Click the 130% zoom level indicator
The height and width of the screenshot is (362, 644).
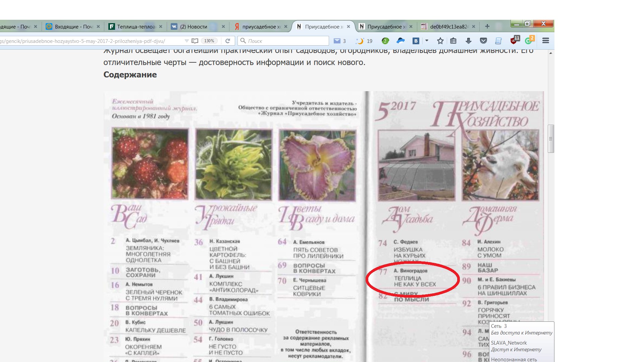(x=209, y=41)
